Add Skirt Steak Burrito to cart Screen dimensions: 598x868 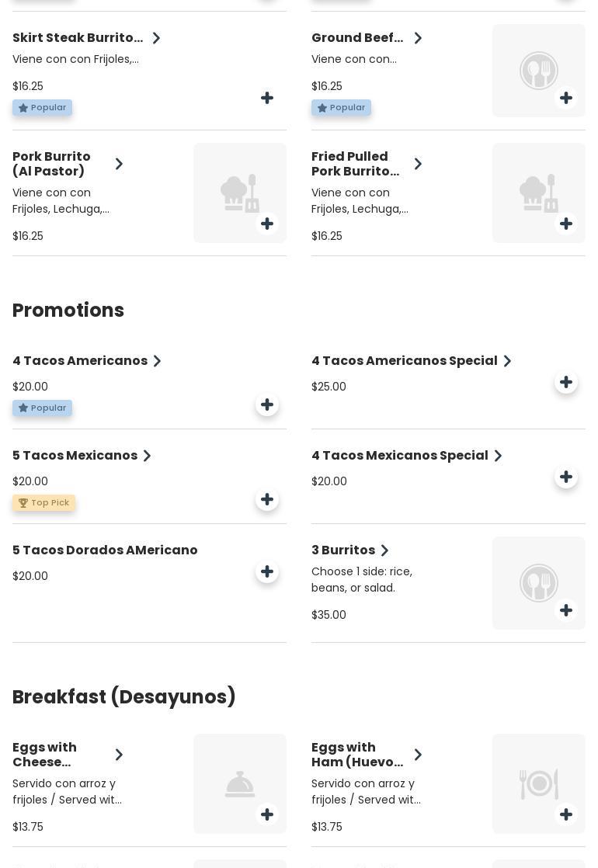tap(267, 98)
